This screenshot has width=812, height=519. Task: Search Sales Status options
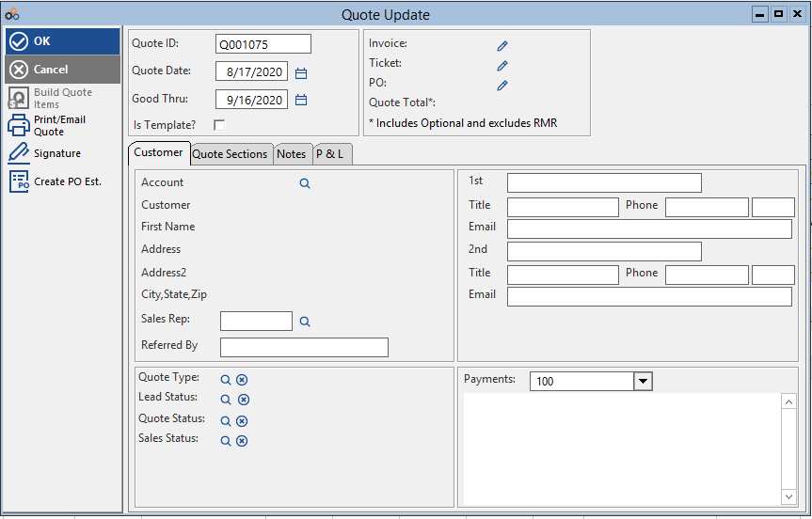226,441
